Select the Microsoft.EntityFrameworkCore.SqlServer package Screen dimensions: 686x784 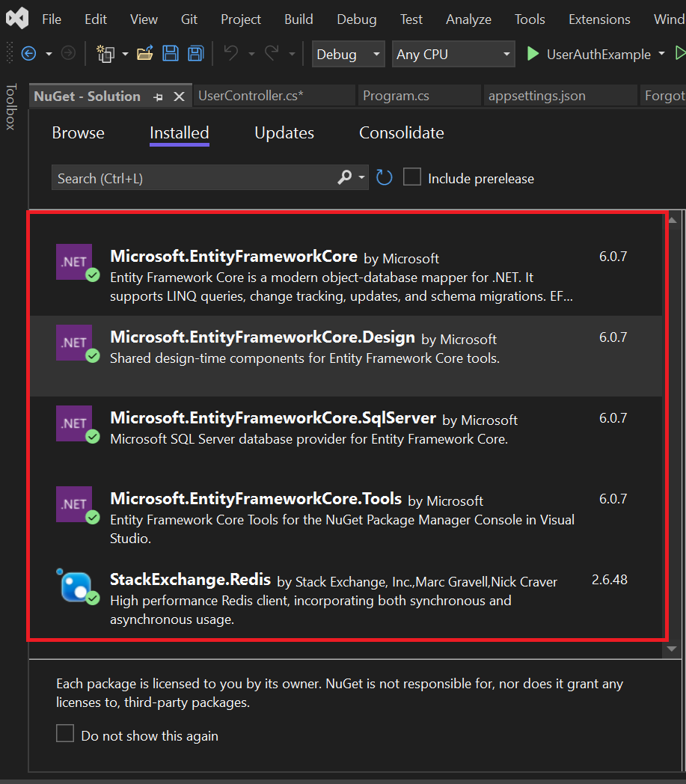(x=346, y=436)
